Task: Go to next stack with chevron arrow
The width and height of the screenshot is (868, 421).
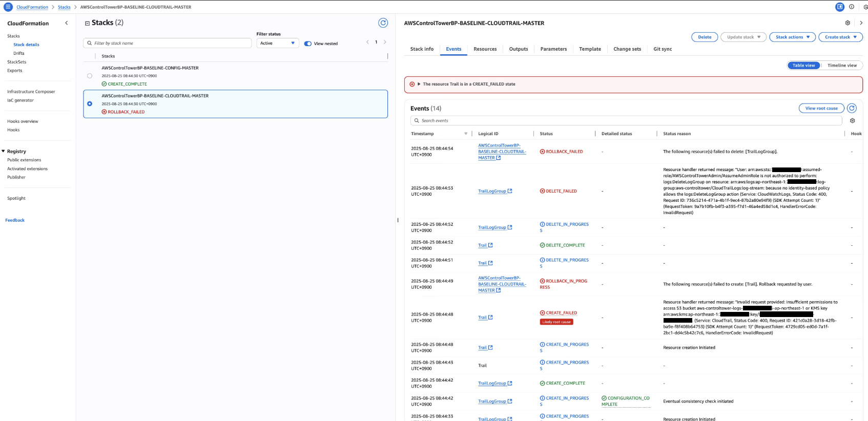Action: tap(861, 23)
